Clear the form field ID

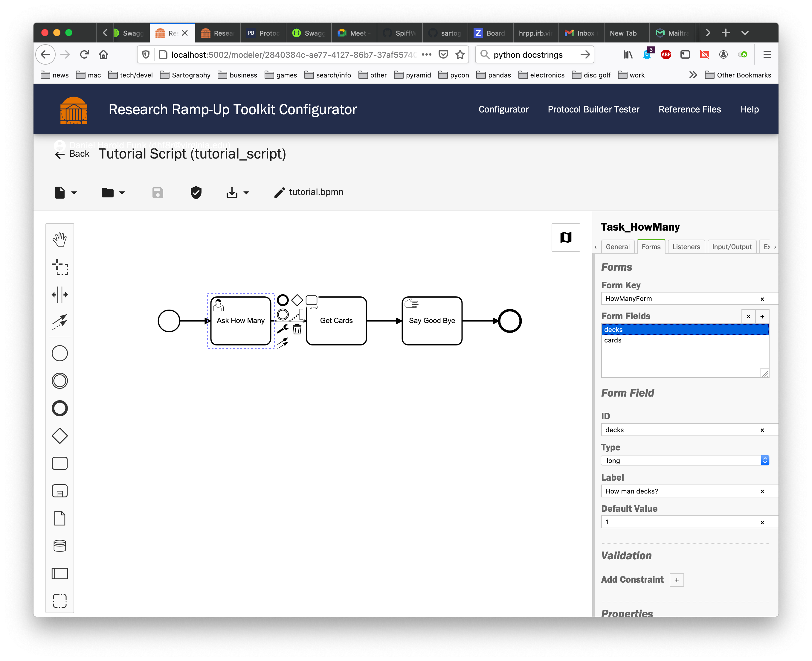tap(762, 430)
